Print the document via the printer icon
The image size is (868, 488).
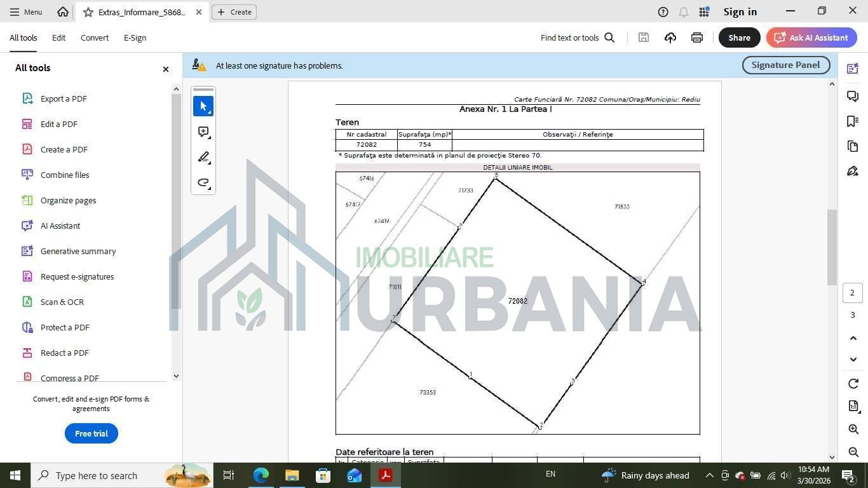click(x=696, y=37)
